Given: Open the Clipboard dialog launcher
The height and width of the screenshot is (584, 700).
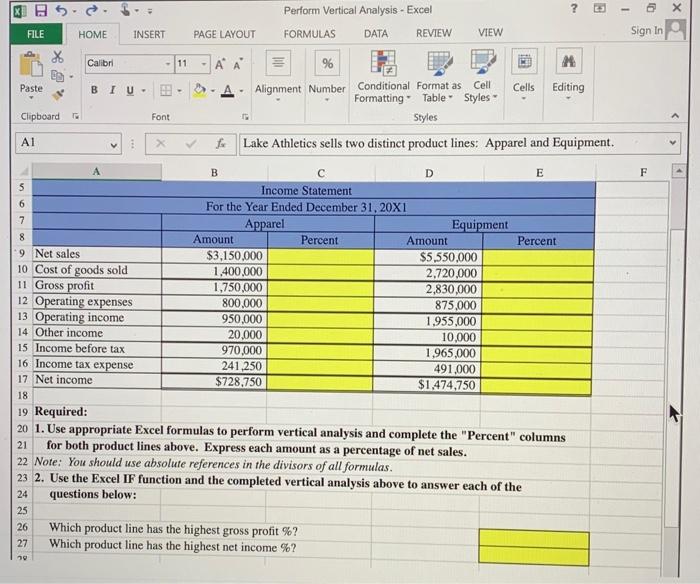Looking at the screenshot, I should pyautogui.click(x=75, y=117).
